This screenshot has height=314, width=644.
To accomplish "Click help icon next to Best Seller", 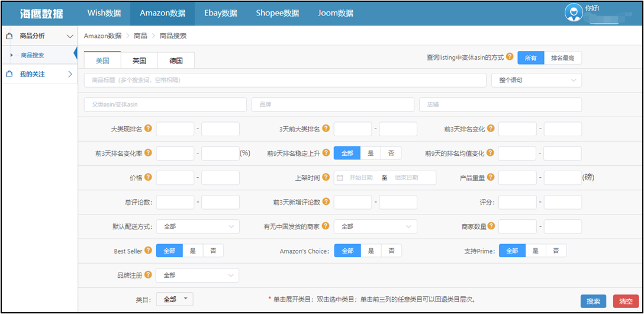I will [x=148, y=251].
